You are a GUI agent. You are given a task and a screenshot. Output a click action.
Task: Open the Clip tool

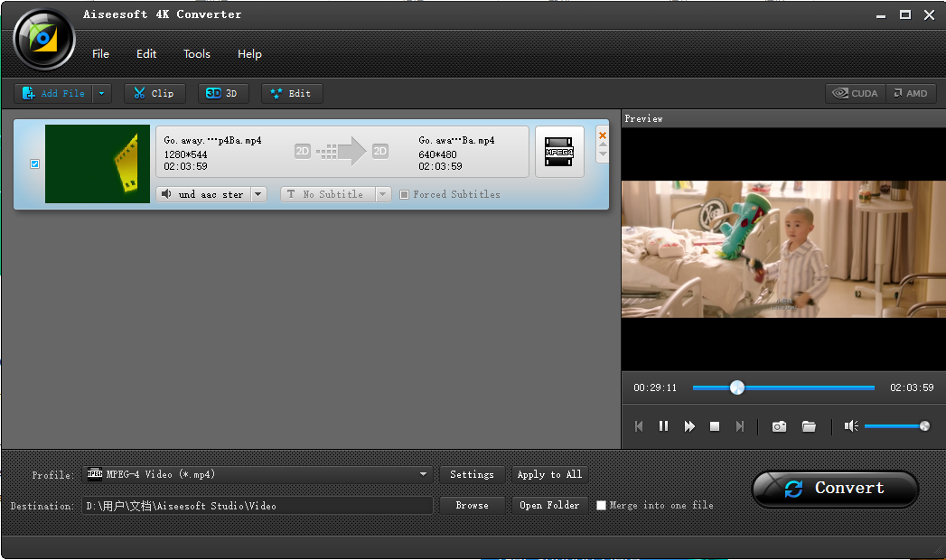point(154,93)
